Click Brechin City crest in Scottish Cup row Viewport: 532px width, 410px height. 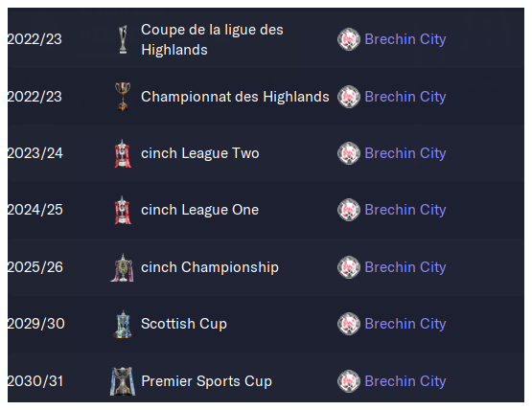tap(349, 324)
